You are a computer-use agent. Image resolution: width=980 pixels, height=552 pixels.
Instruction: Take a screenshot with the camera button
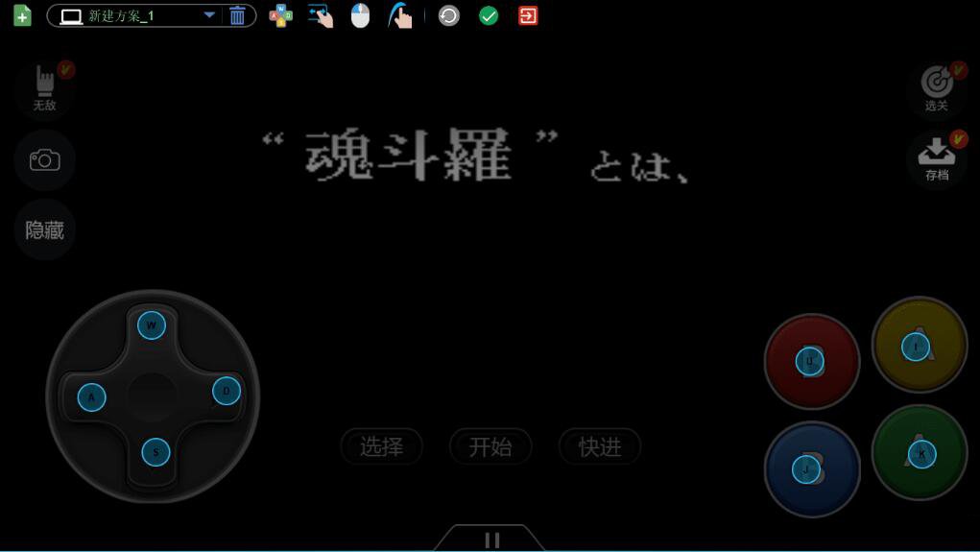pyautogui.click(x=45, y=160)
